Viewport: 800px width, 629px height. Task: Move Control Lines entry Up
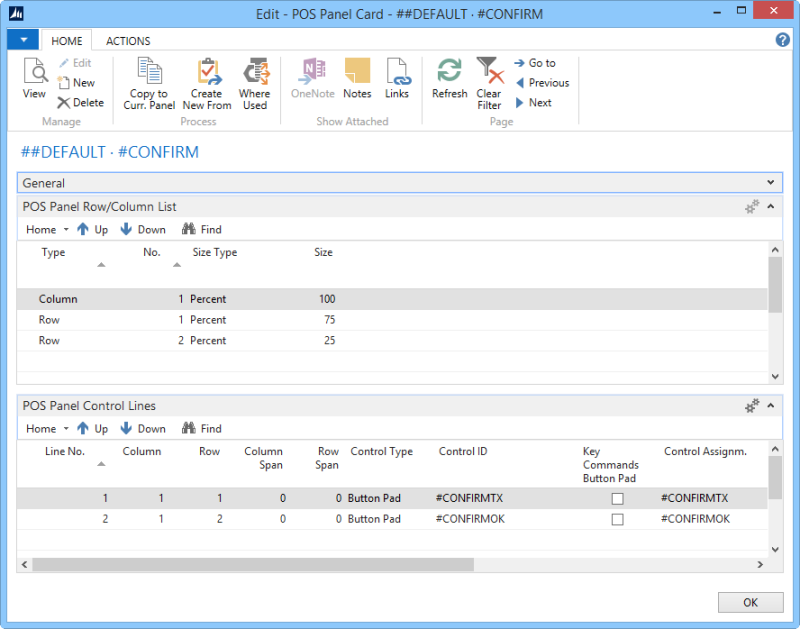click(92, 429)
